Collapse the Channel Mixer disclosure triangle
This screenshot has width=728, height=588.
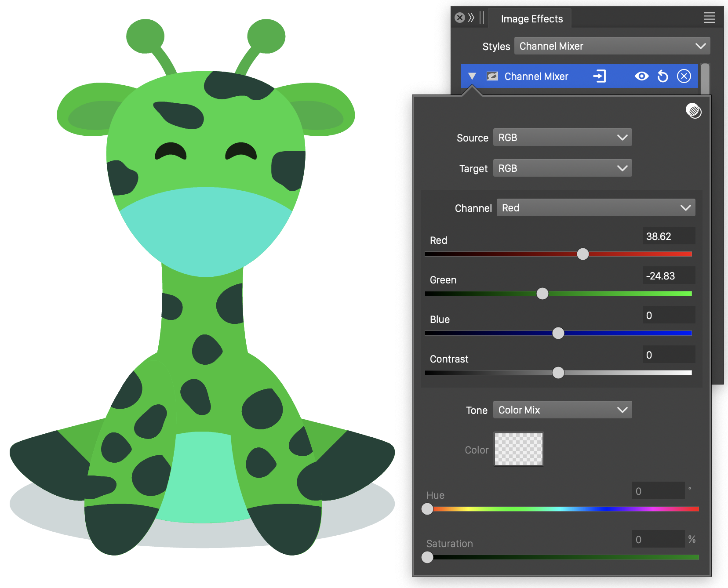(472, 76)
